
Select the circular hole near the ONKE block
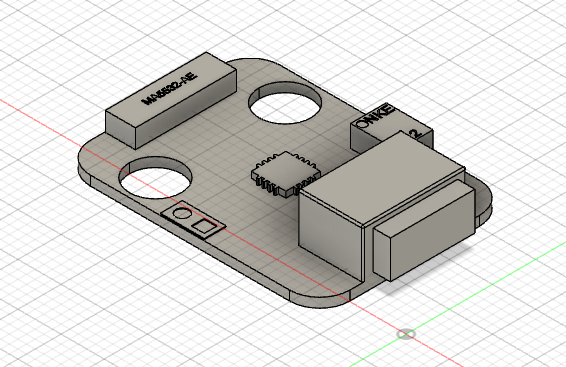pyautogui.click(x=285, y=103)
